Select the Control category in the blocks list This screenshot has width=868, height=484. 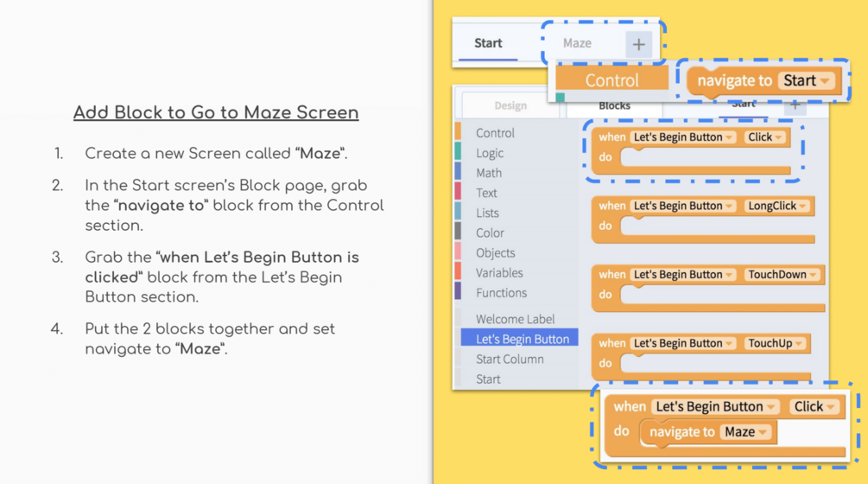[x=495, y=133]
